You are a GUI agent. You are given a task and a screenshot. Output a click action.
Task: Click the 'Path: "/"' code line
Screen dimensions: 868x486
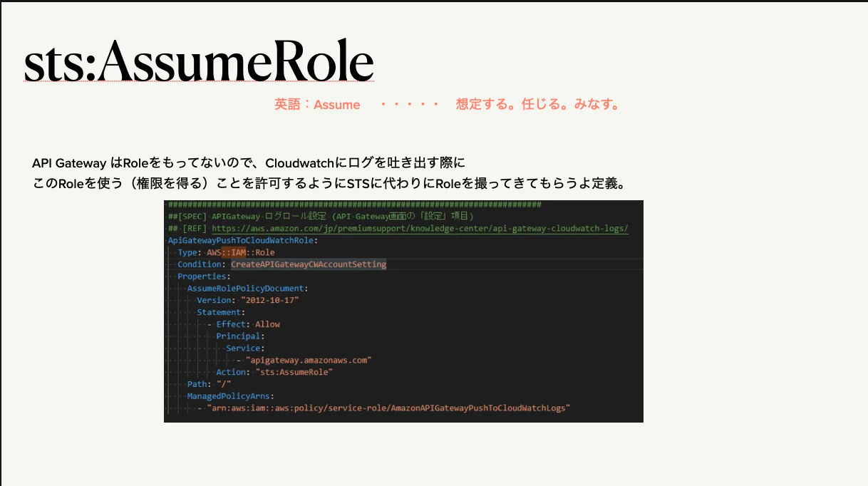click(209, 384)
